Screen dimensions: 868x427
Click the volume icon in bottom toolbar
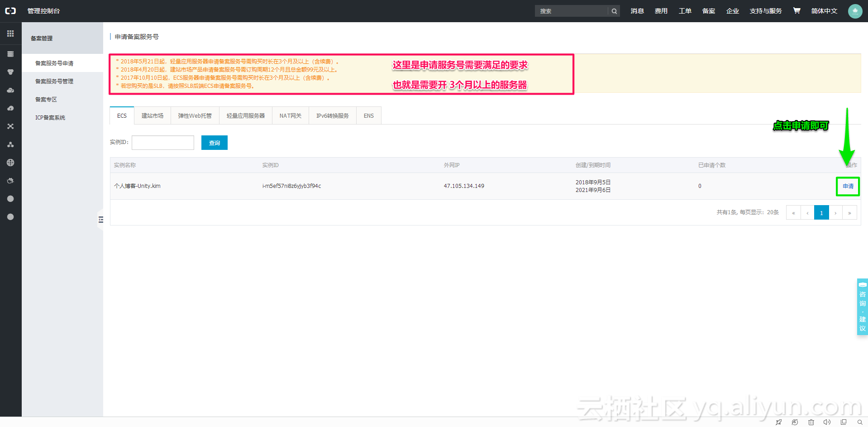pyautogui.click(x=827, y=422)
